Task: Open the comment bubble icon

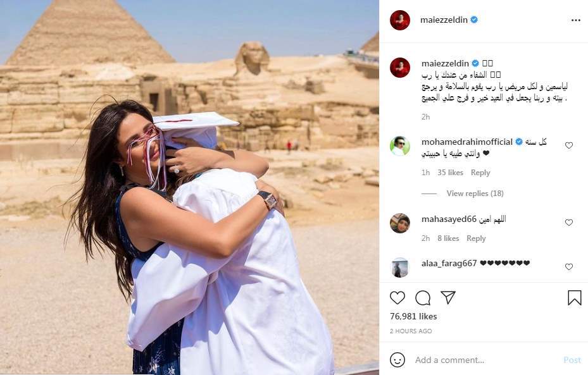Action: (x=423, y=298)
